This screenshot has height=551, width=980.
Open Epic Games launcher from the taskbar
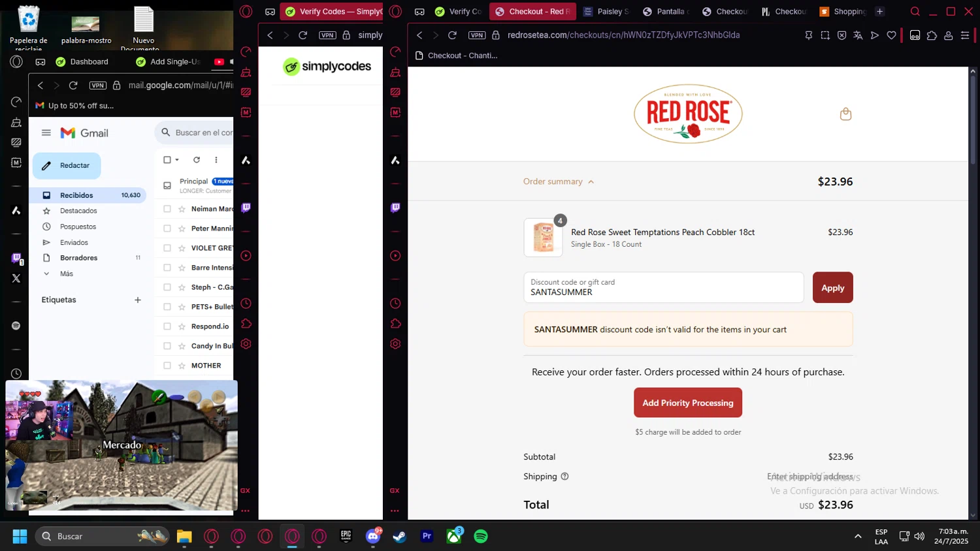(x=346, y=536)
